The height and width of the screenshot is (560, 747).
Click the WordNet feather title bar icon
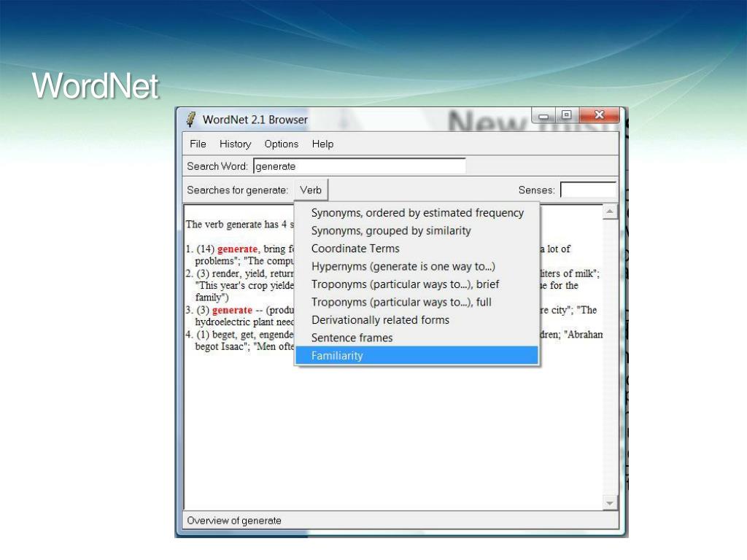(x=190, y=119)
